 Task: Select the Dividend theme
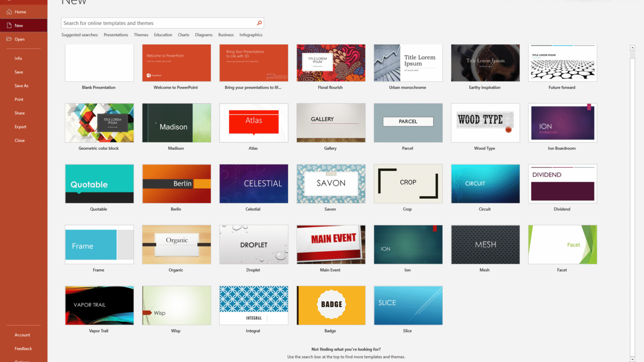click(x=563, y=184)
